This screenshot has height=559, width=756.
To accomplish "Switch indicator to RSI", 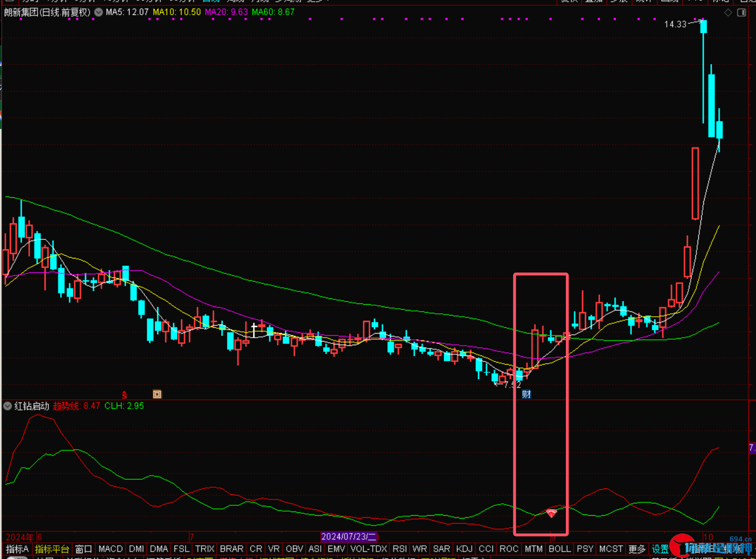I will coord(399,549).
